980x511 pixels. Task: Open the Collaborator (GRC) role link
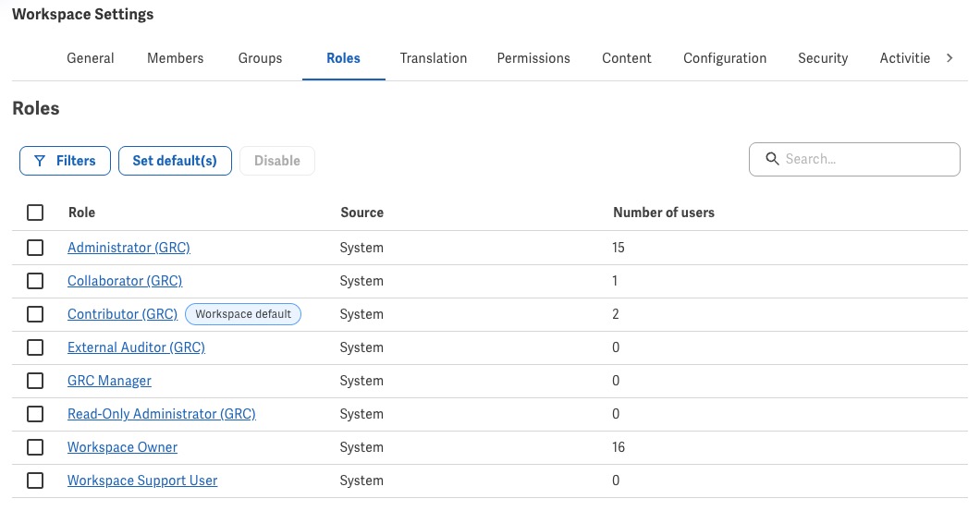coord(125,281)
